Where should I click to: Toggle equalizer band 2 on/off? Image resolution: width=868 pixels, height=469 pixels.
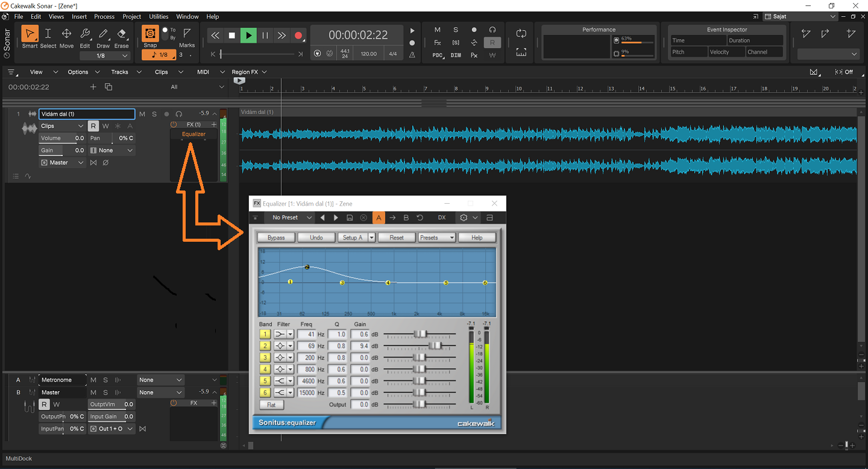[265, 346]
